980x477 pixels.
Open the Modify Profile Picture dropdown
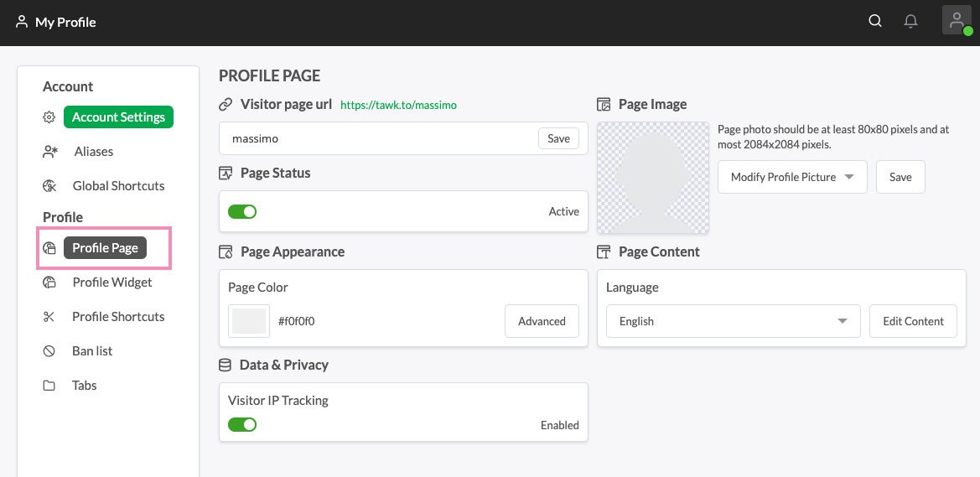coord(792,177)
